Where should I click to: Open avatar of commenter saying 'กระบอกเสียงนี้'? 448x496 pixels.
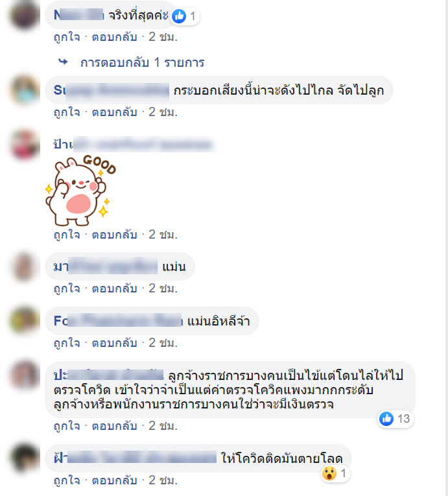(x=25, y=90)
